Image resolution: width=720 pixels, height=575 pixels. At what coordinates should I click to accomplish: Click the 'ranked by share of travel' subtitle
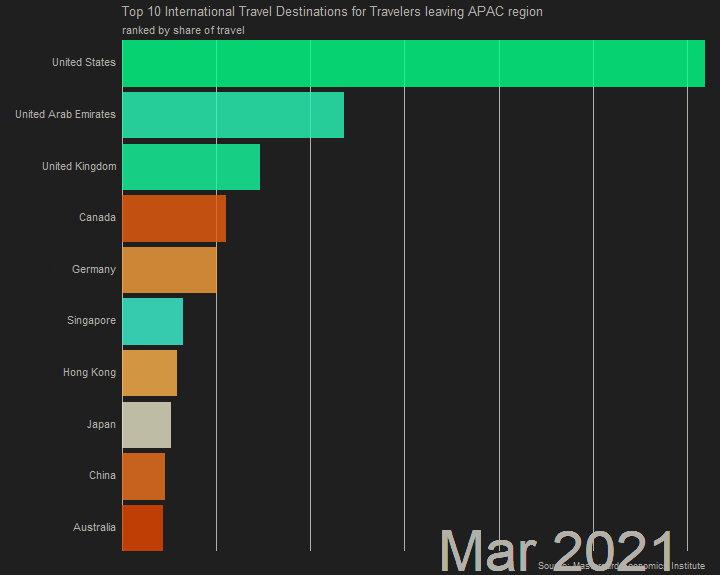point(183,31)
